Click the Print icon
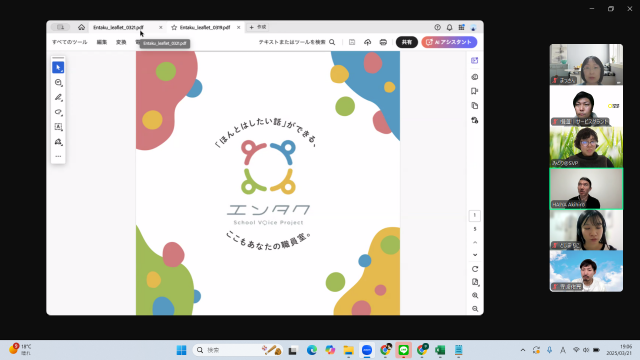 (x=383, y=42)
